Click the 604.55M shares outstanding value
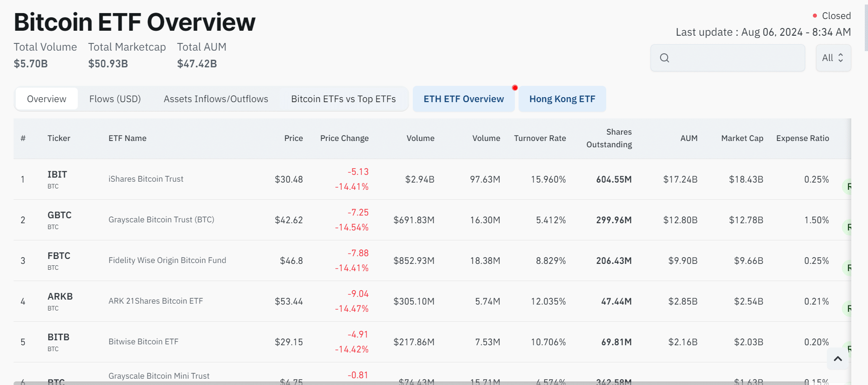868x385 pixels. click(x=613, y=179)
